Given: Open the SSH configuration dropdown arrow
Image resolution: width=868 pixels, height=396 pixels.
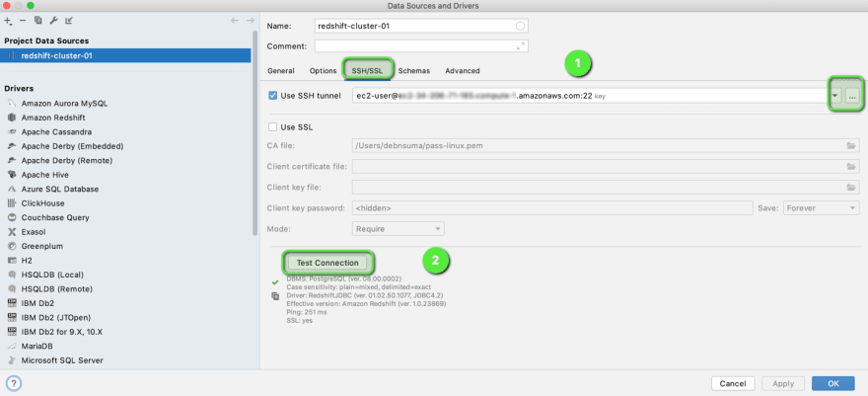Looking at the screenshot, I should 834,97.
